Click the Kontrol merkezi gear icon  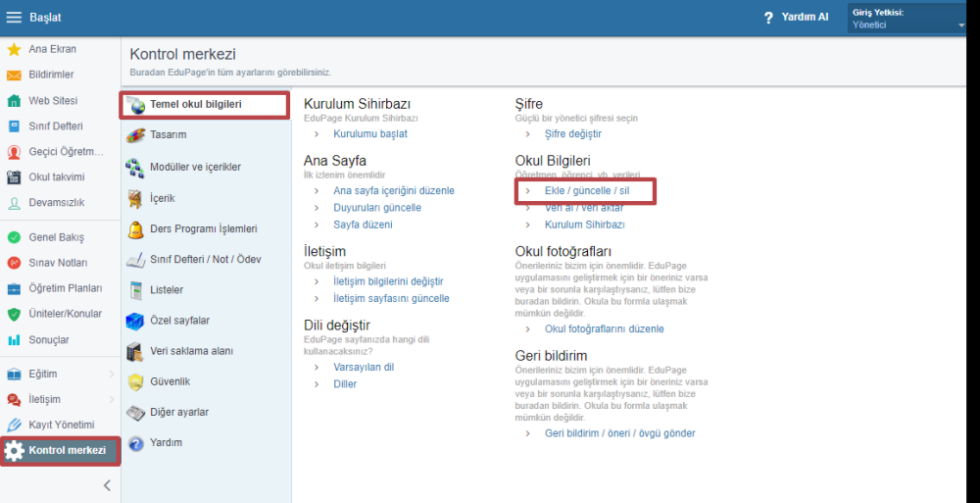point(15,451)
